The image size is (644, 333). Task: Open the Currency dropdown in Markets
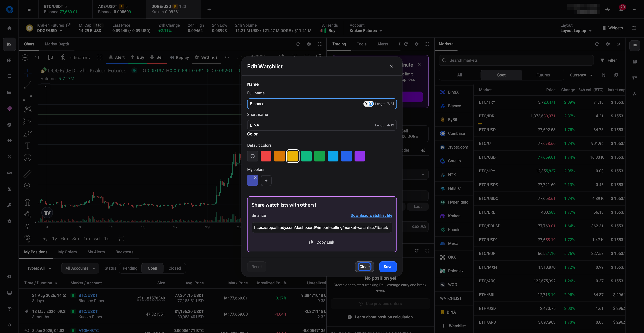(581, 75)
